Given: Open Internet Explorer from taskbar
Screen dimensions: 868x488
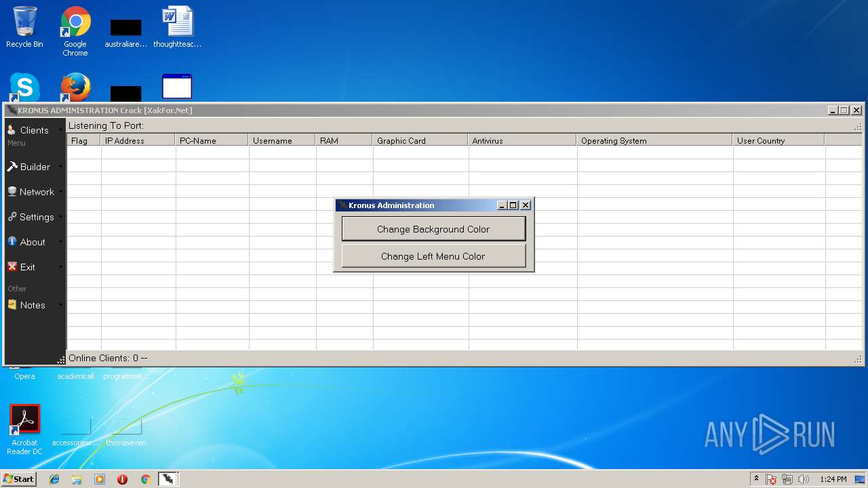Looking at the screenshot, I should click(54, 479).
